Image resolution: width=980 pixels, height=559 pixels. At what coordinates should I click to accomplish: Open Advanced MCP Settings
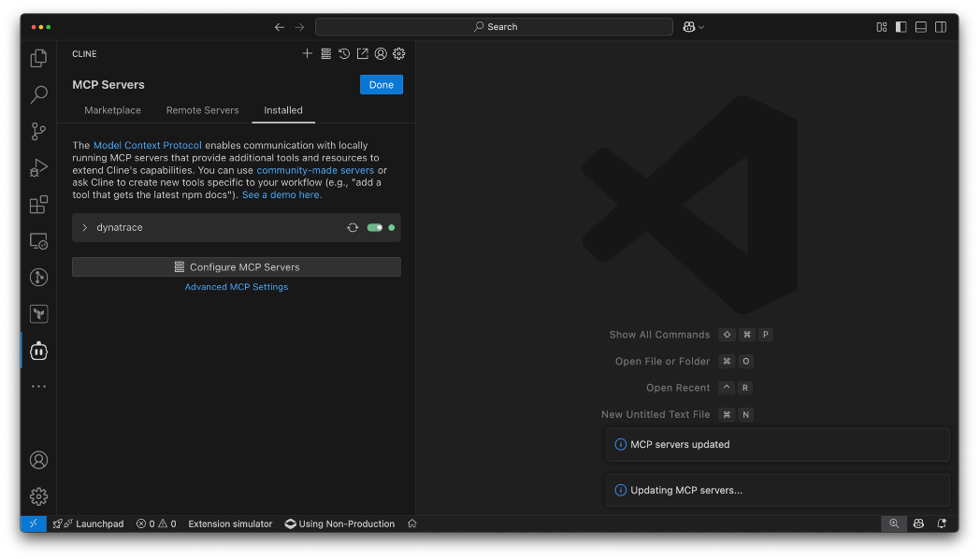pos(236,286)
